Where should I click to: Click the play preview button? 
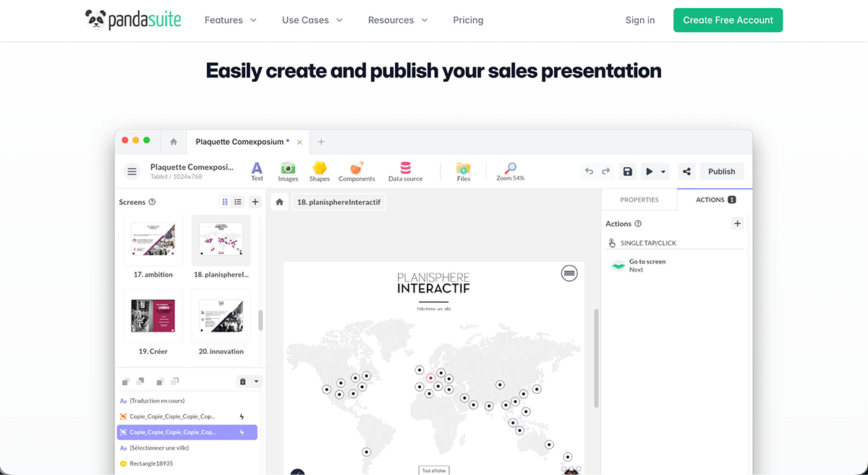pyautogui.click(x=650, y=172)
